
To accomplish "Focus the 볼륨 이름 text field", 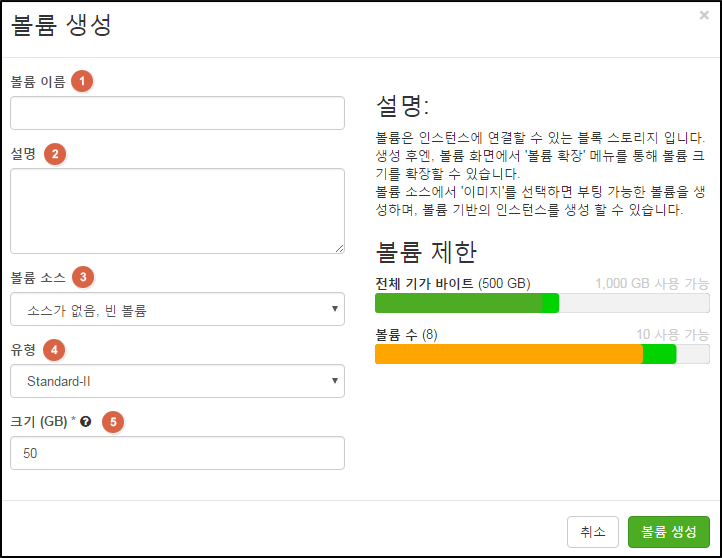I will (x=177, y=113).
